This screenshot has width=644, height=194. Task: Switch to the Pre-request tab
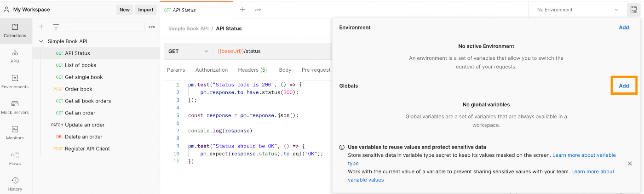(x=316, y=70)
